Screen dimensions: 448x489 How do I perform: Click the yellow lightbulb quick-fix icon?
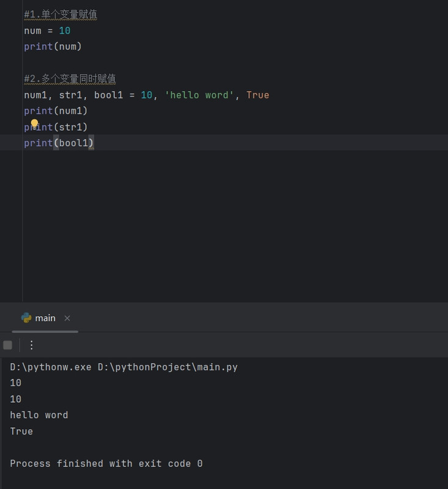34,124
